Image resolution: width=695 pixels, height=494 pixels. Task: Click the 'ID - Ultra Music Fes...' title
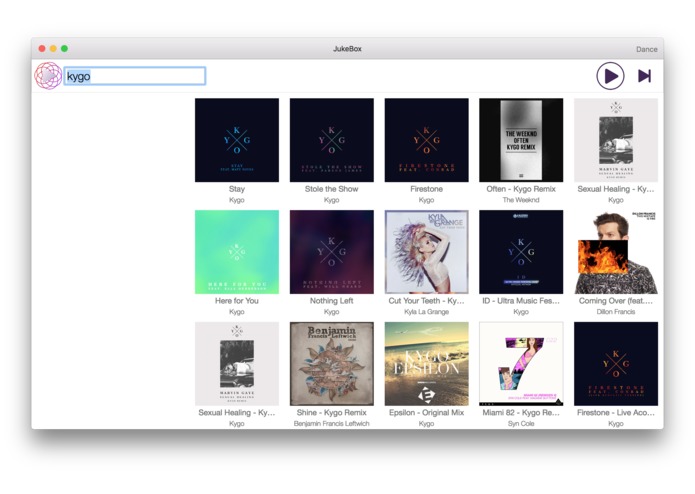(521, 301)
